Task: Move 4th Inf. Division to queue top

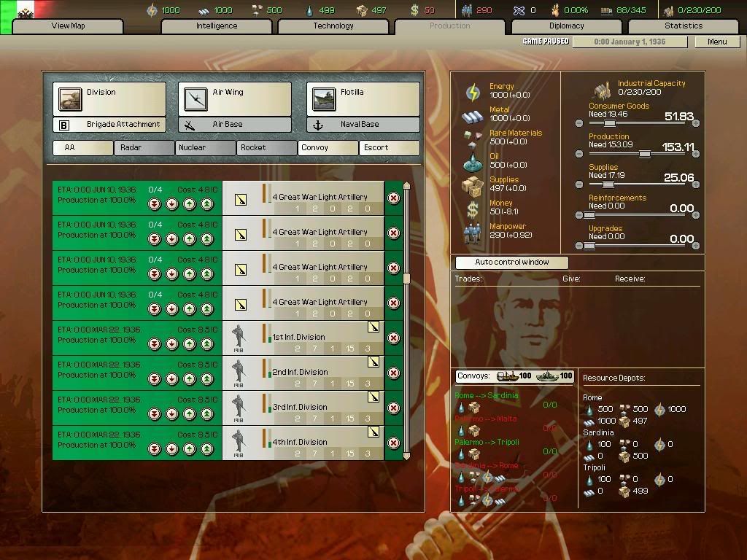Action: [x=206, y=449]
